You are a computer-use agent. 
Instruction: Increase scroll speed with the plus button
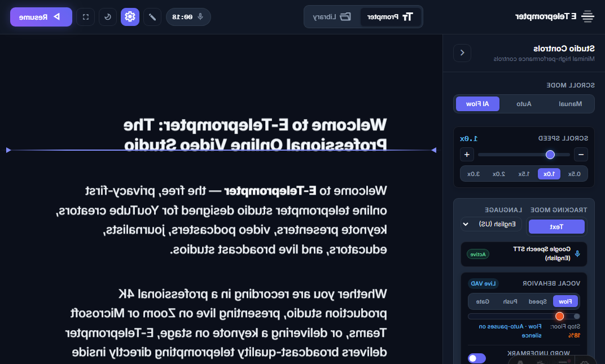tap(467, 155)
